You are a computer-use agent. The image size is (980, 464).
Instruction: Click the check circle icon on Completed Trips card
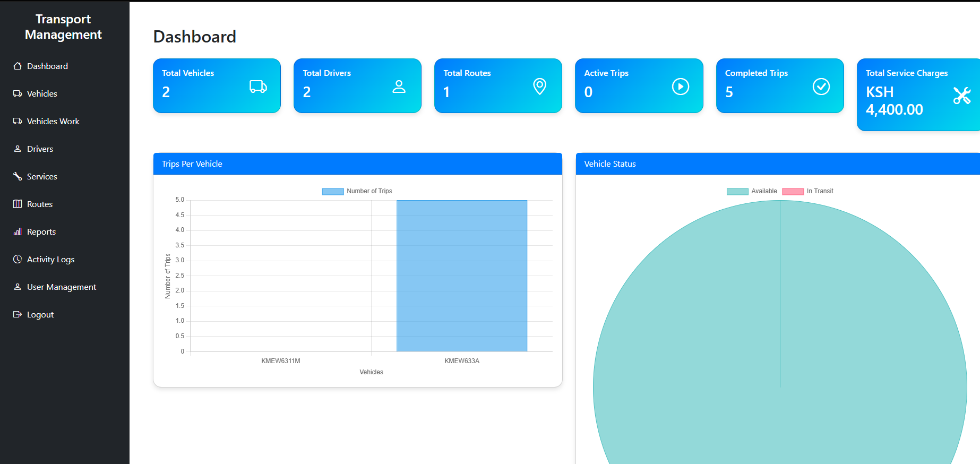click(821, 87)
